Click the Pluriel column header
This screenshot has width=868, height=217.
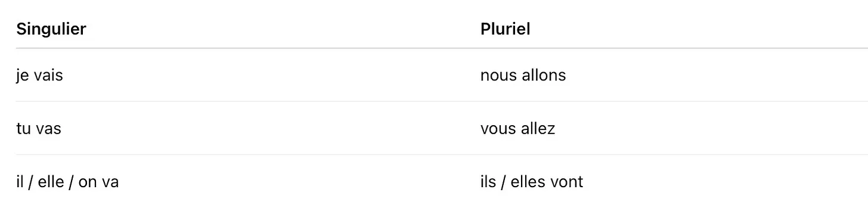(505, 29)
